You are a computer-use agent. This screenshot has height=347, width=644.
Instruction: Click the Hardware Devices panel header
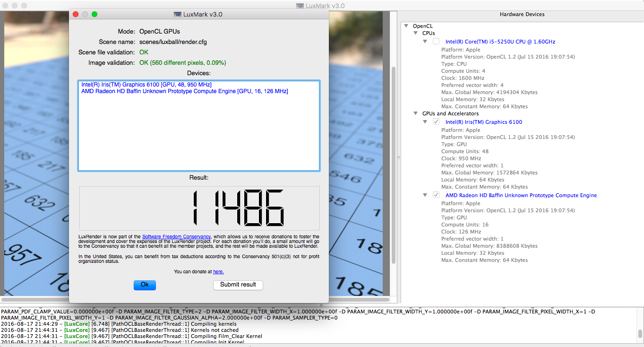[522, 14]
